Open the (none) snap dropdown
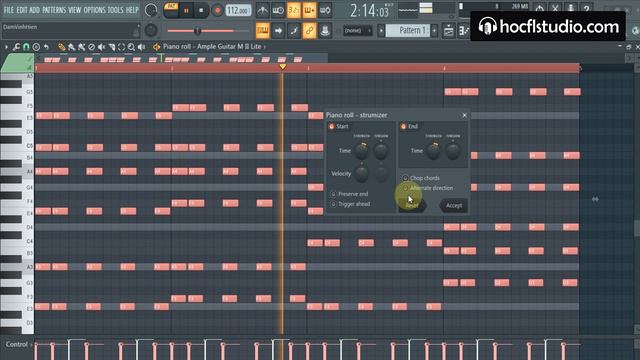Image resolution: width=640 pixels, height=360 pixels. click(358, 31)
